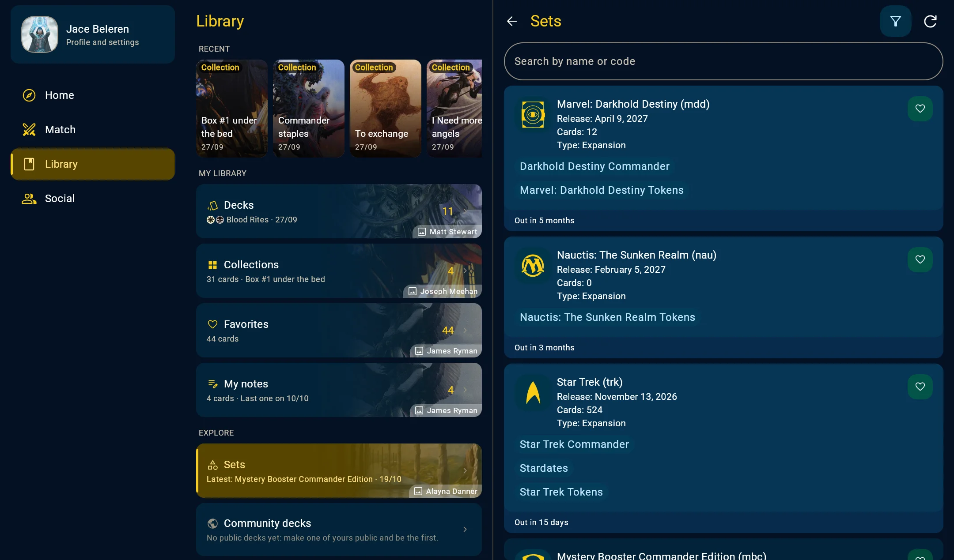Favorite the Nauctis: The Sunken Realm set

click(x=920, y=259)
